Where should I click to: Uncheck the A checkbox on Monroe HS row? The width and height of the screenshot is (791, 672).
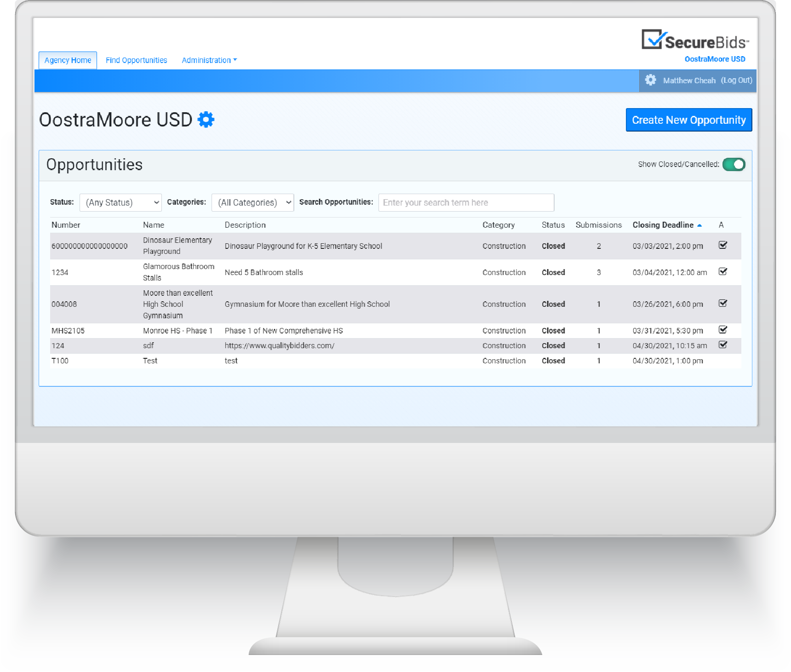(x=723, y=330)
